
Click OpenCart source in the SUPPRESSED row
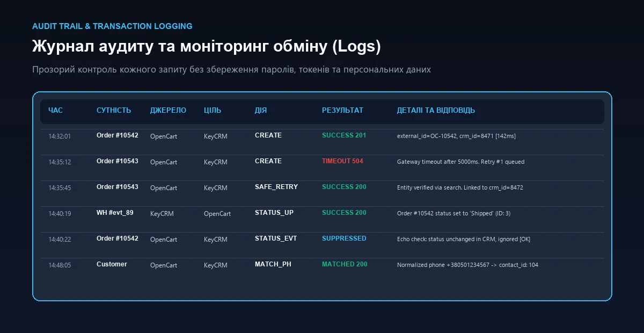[164, 240]
